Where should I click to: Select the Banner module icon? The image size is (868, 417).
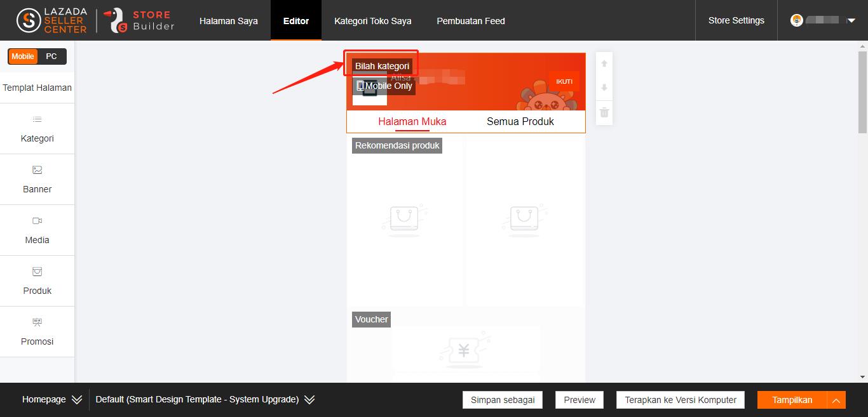(x=37, y=170)
